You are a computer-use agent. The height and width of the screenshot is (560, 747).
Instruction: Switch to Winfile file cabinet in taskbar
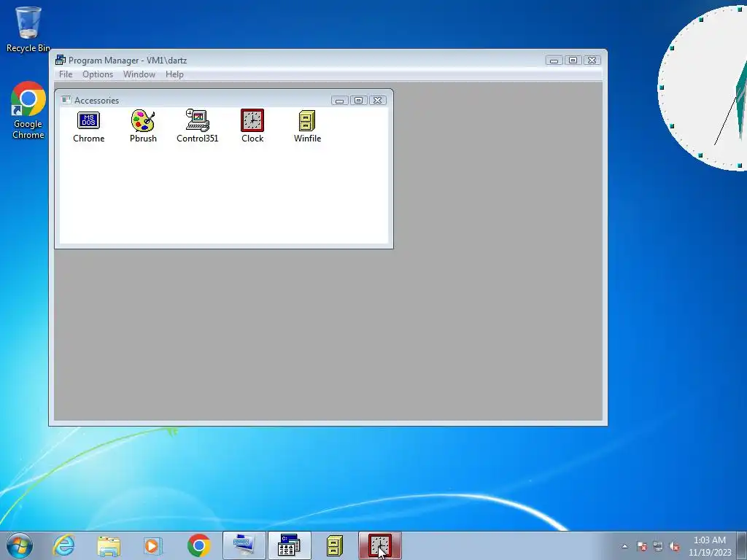click(334, 545)
